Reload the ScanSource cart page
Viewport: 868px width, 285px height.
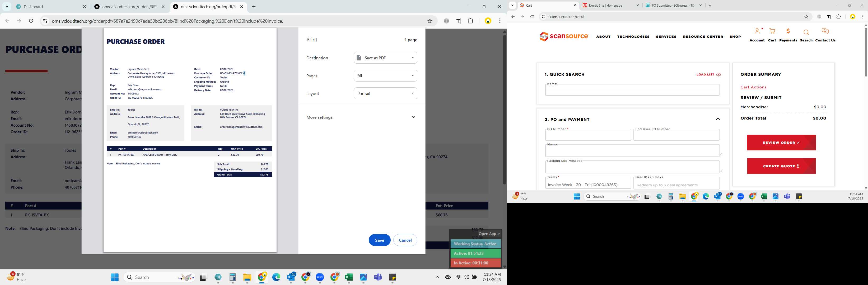point(532,16)
